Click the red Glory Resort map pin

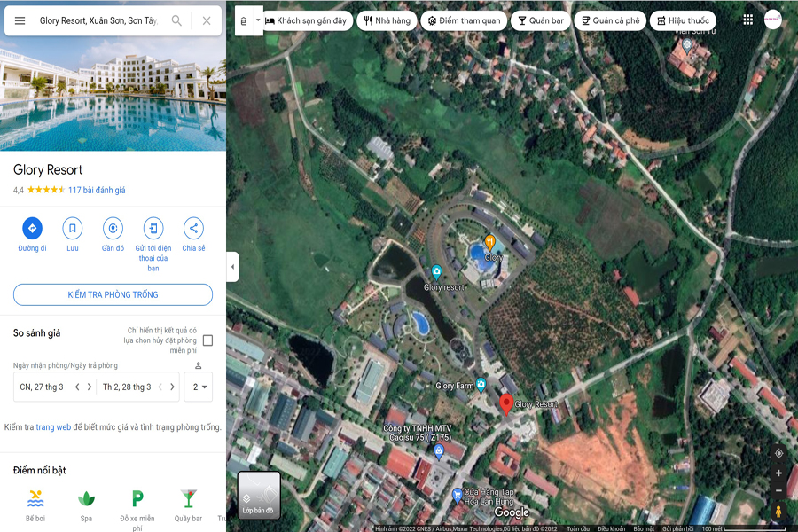coord(506,404)
